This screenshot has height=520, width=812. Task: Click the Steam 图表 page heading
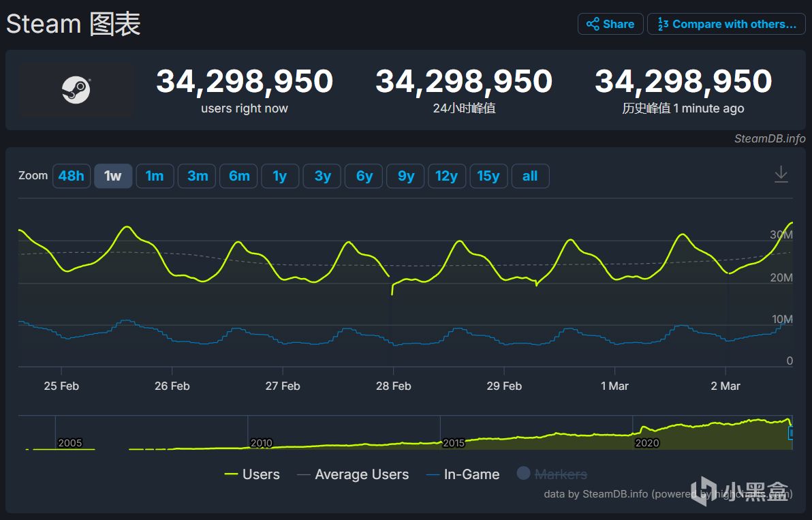point(73,24)
